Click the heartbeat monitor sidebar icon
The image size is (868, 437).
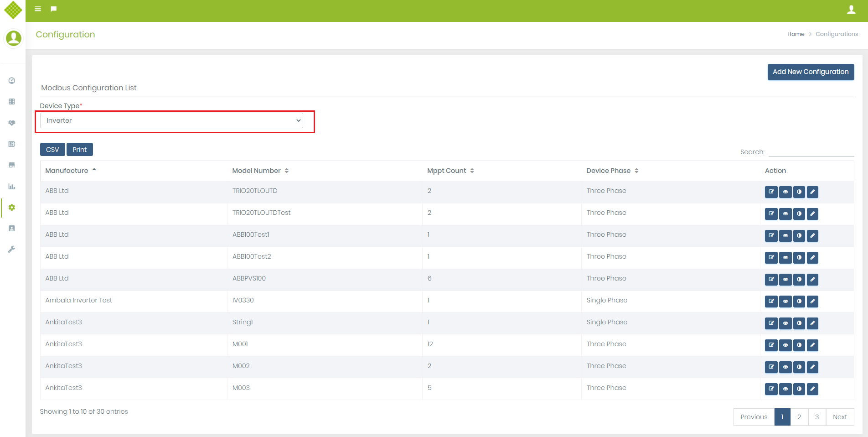click(x=12, y=123)
